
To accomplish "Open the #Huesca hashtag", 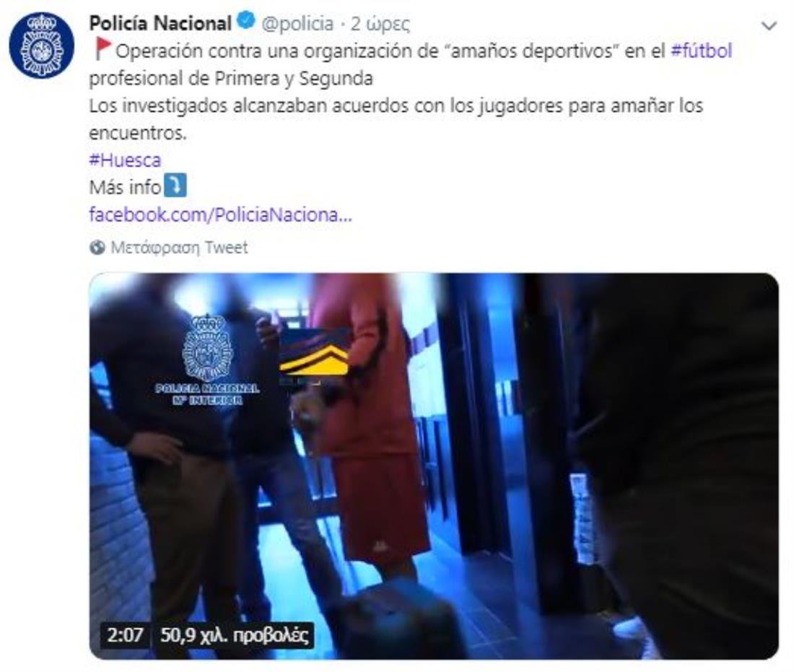I will (125, 160).
